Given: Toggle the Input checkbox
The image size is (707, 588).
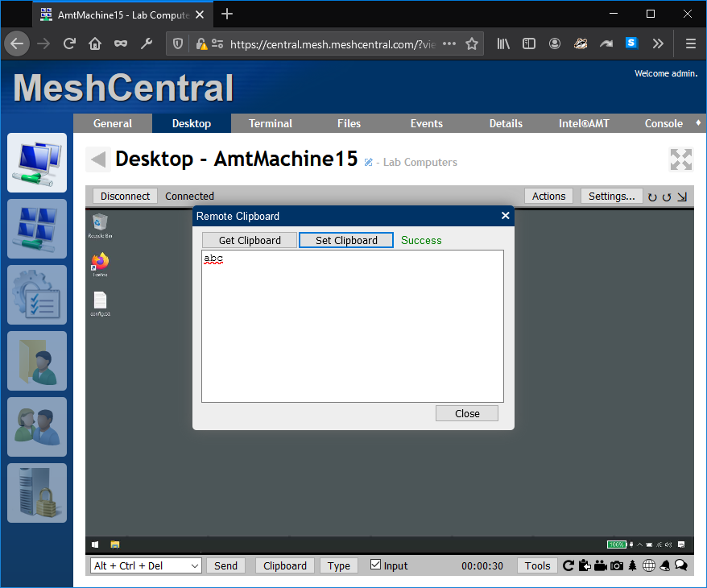Looking at the screenshot, I should (x=375, y=564).
